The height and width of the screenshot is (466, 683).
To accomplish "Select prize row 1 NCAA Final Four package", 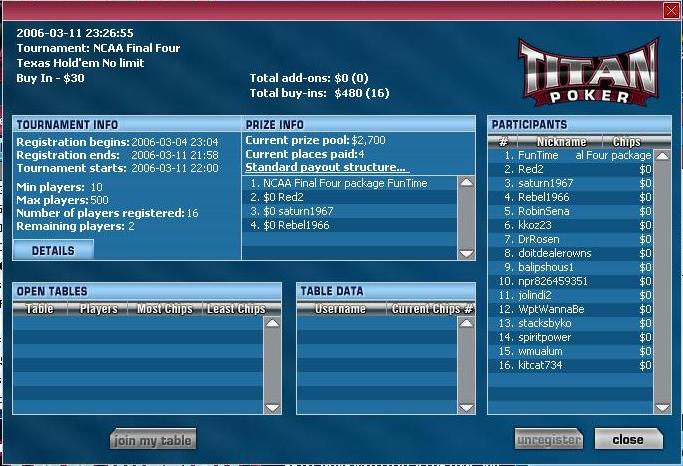I will pyautogui.click(x=350, y=183).
